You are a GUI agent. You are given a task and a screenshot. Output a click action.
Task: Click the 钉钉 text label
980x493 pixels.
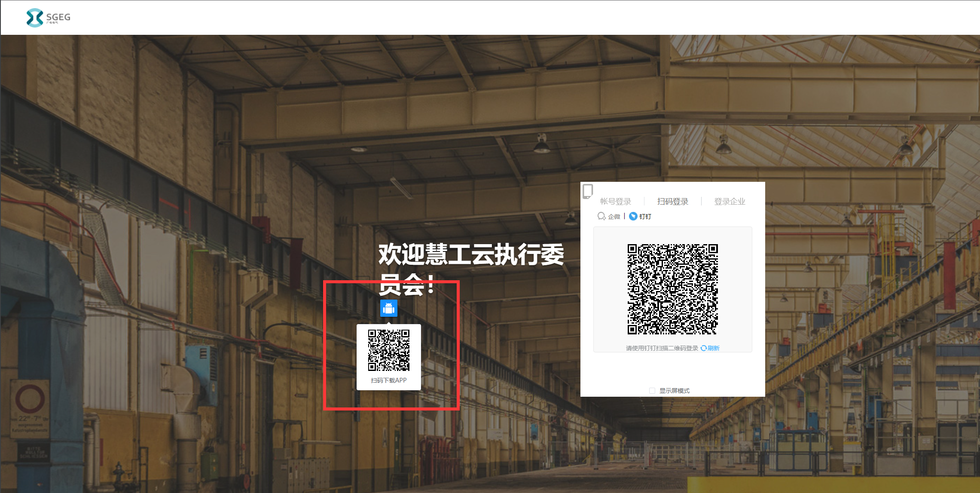tap(644, 216)
